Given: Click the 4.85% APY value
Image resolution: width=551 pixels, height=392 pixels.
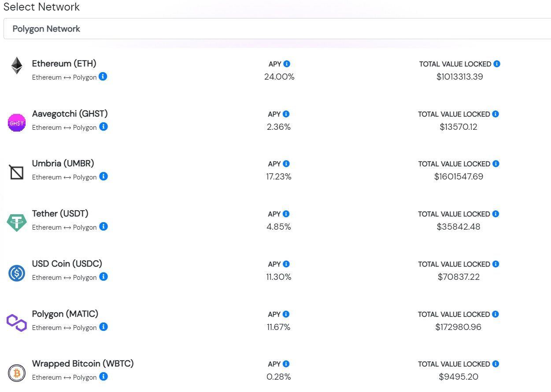Looking at the screenshot, I should click(279, 227).
